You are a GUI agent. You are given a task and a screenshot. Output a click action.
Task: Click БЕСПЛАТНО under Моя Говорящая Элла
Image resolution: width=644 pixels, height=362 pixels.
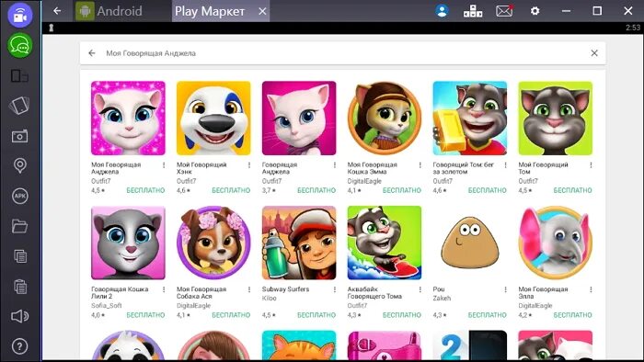tap(572, 315)
